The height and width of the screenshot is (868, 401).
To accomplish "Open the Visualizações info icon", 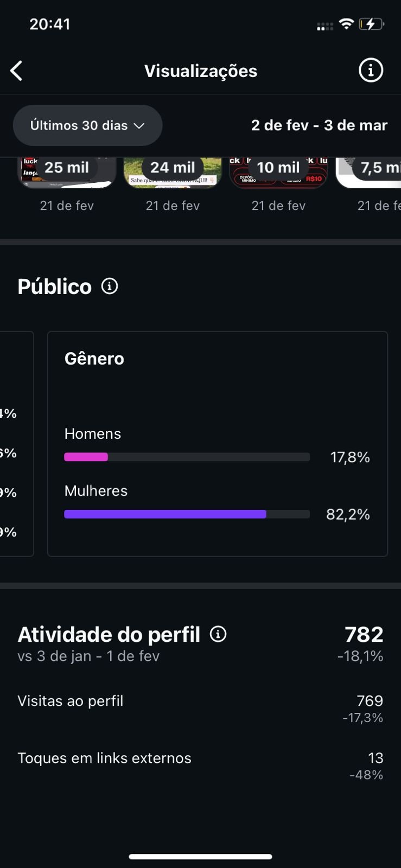I will pos(371,71).
